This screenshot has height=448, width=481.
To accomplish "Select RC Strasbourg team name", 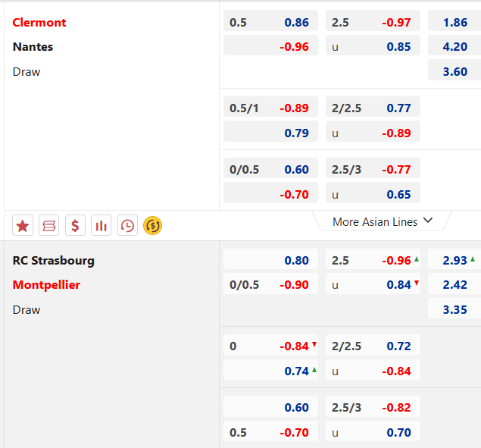I will [53, 261].
